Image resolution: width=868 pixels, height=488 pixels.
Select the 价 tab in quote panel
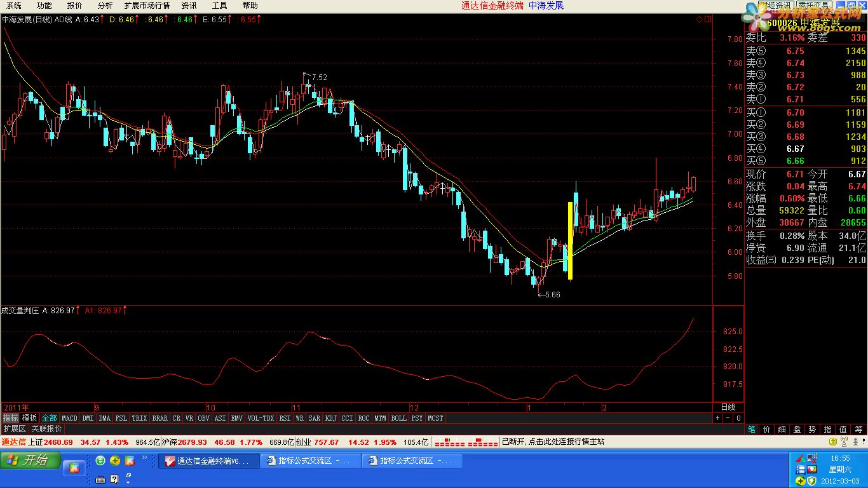(x=767, y=429)
